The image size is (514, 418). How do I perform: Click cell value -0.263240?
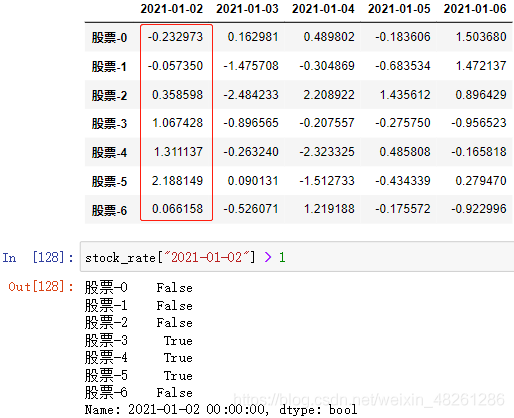pos(251,152)
